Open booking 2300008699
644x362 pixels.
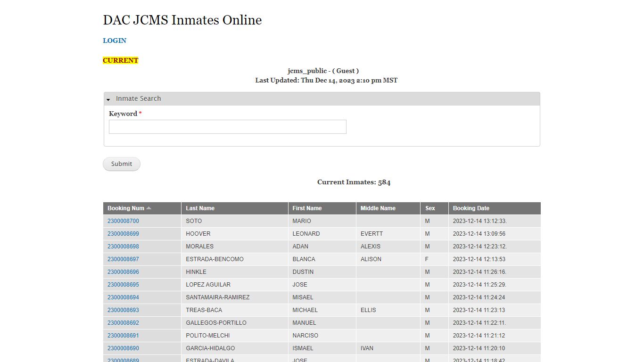click(x=123, y=234)
